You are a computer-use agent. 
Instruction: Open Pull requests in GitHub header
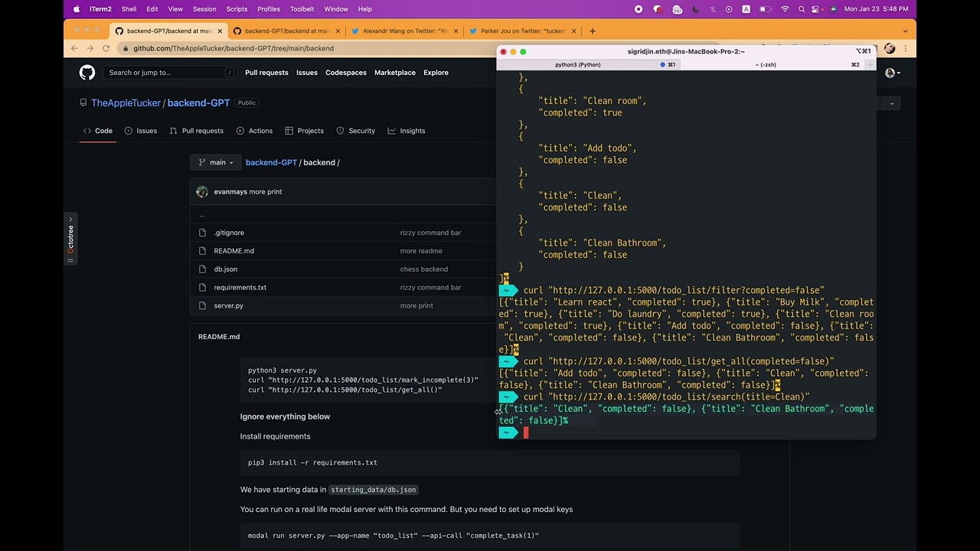pyautogui.click(x=266, y=73)
